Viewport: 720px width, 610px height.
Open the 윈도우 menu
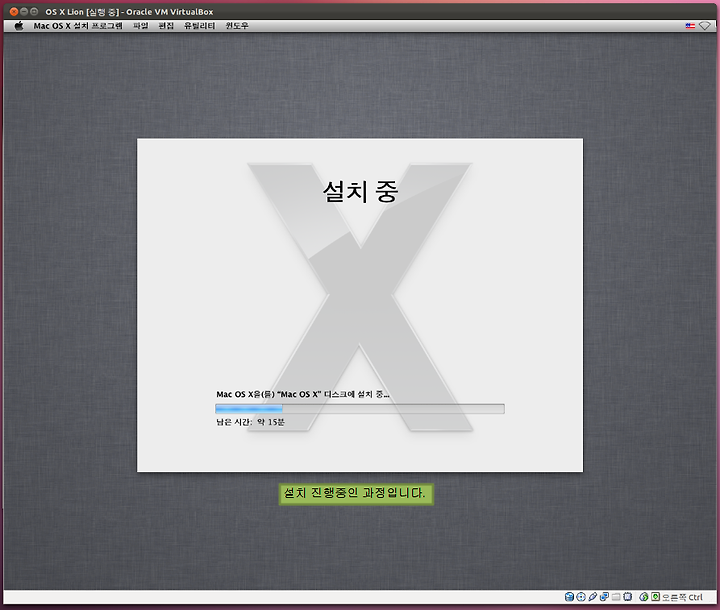pos(236,26)
